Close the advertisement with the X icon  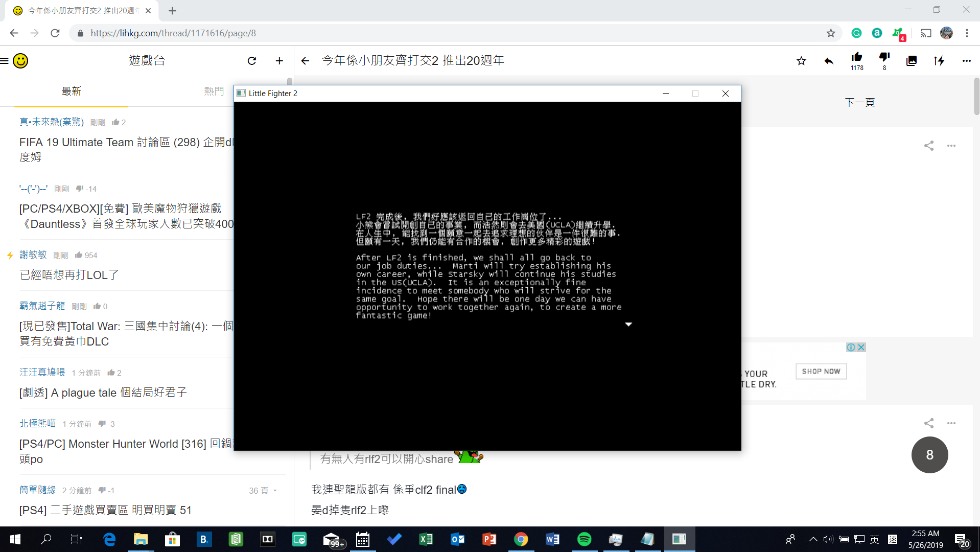[x=861, y=347]
